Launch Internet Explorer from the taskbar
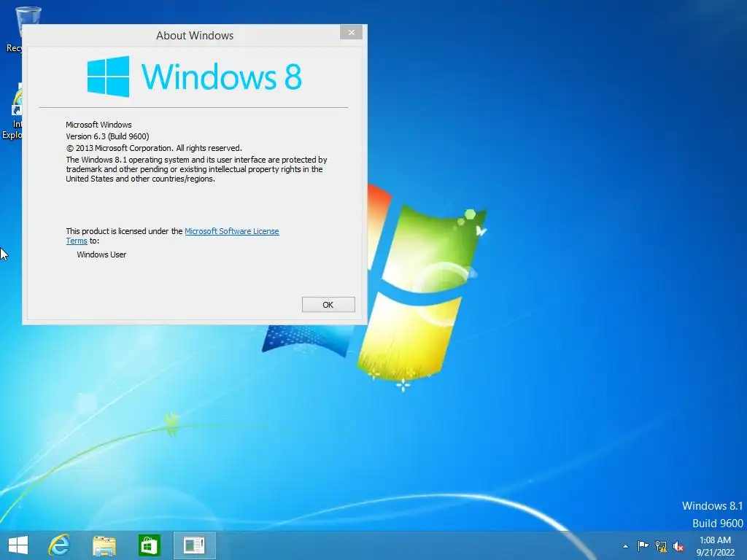Viewport: 747px width, 560px height. tap(60, 545)
